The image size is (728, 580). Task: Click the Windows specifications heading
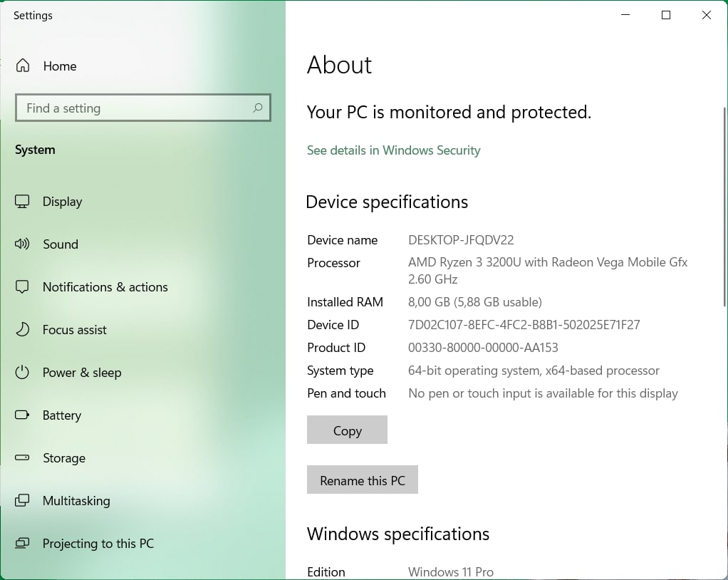click(398, 534)
